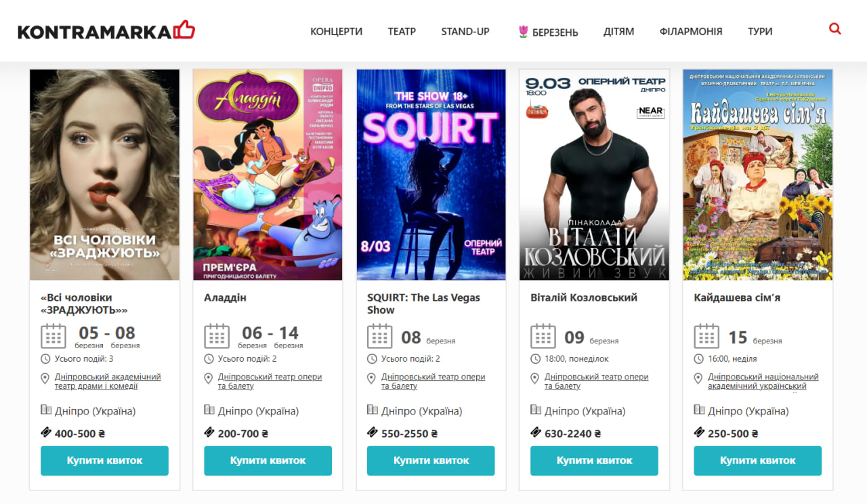The width and height of the screenshot is (867, 504).
Task: Select ДІТЯМ in the navigation bar
Action: (619, 31)
